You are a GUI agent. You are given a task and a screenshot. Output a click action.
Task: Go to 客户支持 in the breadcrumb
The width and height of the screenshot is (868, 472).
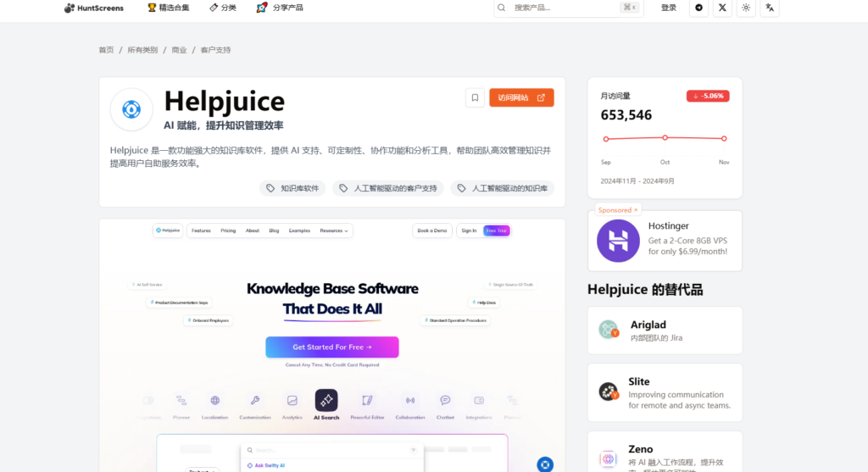pos(215,50)
